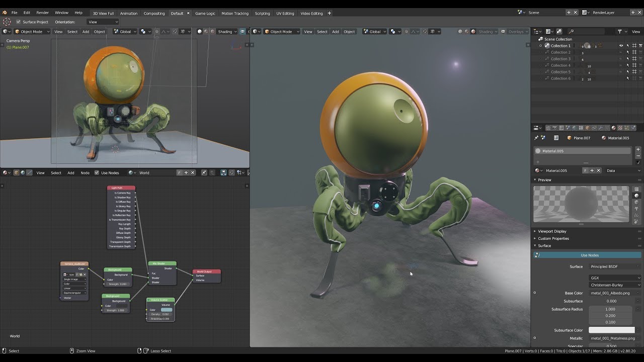Click the pin icon in node editor header

[x=204, y=172]
